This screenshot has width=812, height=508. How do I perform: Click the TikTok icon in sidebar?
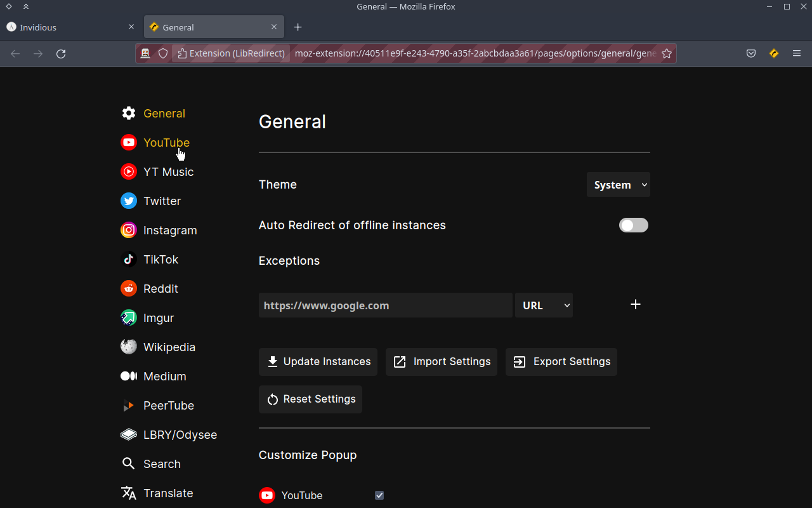pos(129,259)
